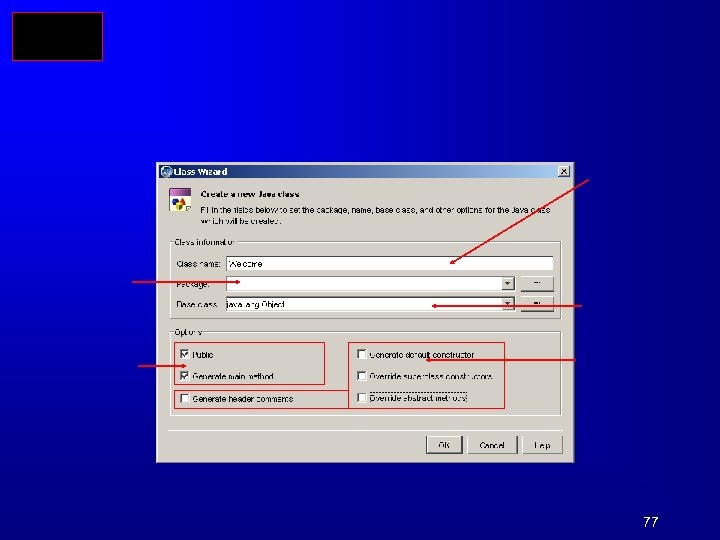Uncheck Generate main method checkbox
This screenshot has height=540, width=720.
[185, 376]
